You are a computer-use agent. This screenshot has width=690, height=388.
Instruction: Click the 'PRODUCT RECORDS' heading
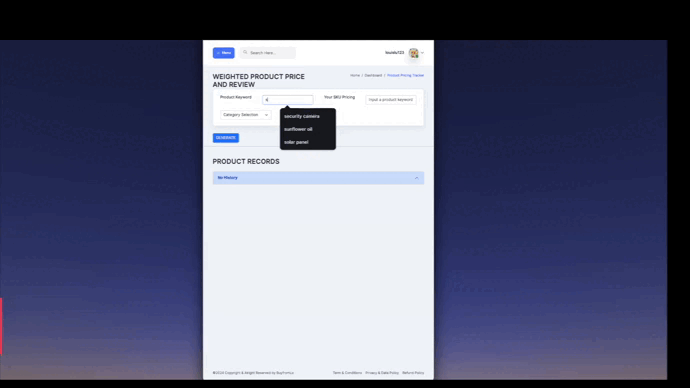[x=246, y=161]
